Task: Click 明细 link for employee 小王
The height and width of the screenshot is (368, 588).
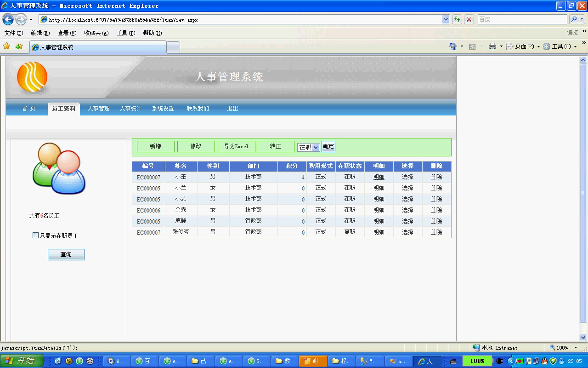Action: tap(379, 177)
